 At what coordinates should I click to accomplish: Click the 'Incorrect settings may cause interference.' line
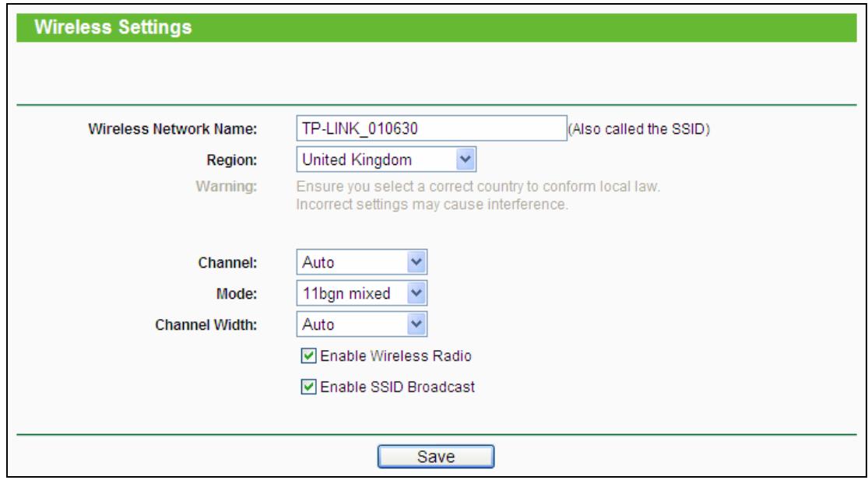click(x=433, y=205)
